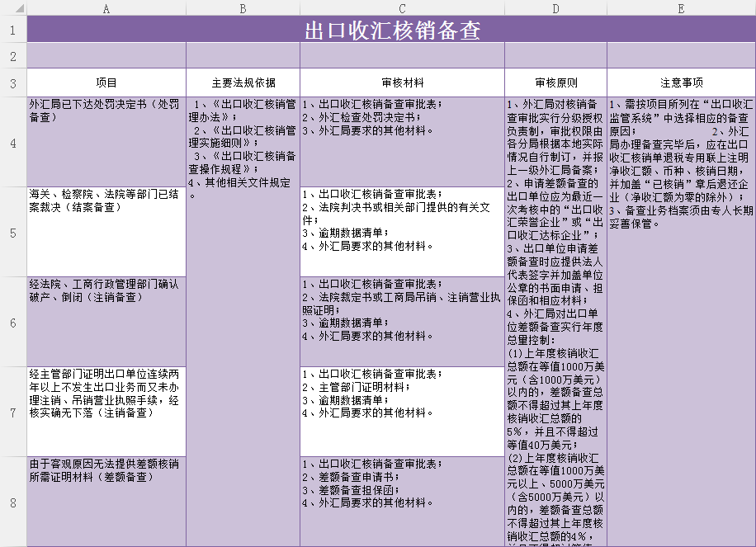
Task: Select the entire column D
Action: click(555, 8)
